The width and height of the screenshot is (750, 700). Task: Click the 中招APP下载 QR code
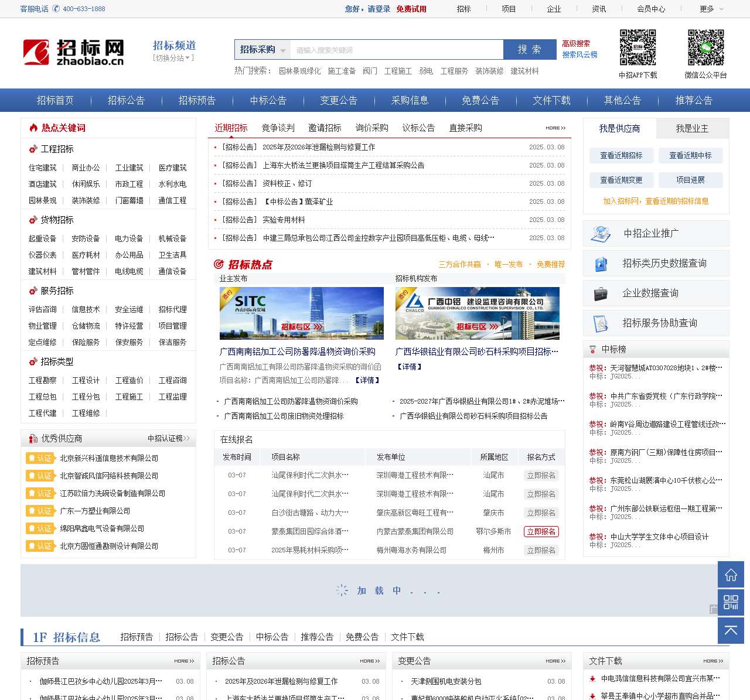pos(637,48)
